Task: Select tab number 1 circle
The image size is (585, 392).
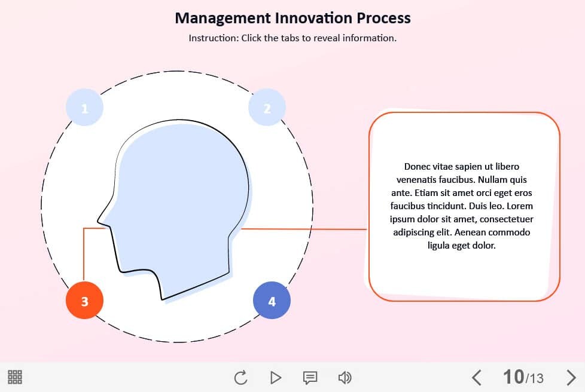Action: [x=84, y=109]
